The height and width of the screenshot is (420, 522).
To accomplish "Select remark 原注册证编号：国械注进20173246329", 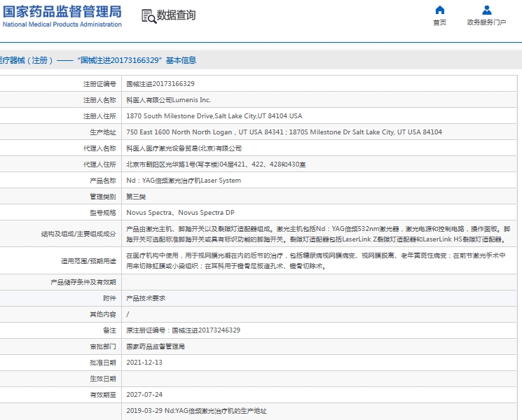I will pyautogui.click(x=183, y=330).
